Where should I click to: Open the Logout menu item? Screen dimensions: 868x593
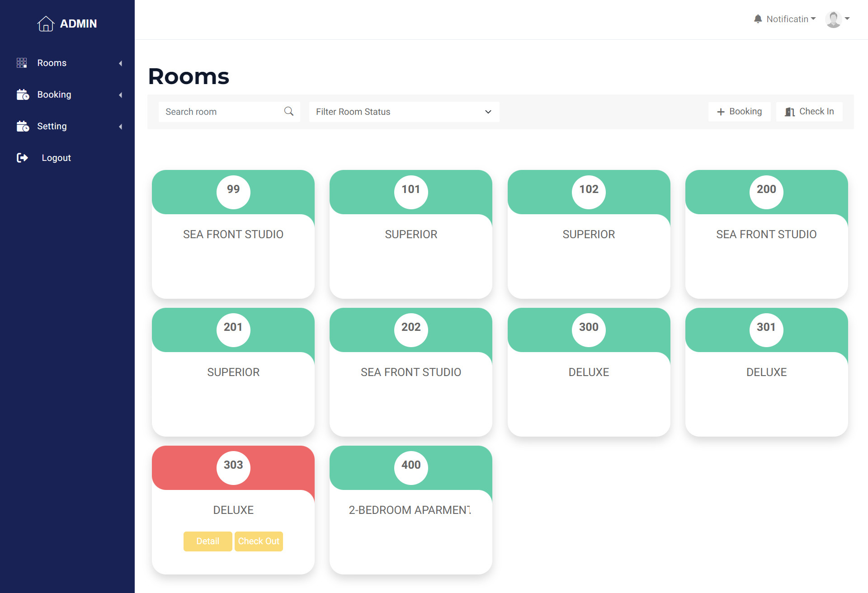pos(56,158)
